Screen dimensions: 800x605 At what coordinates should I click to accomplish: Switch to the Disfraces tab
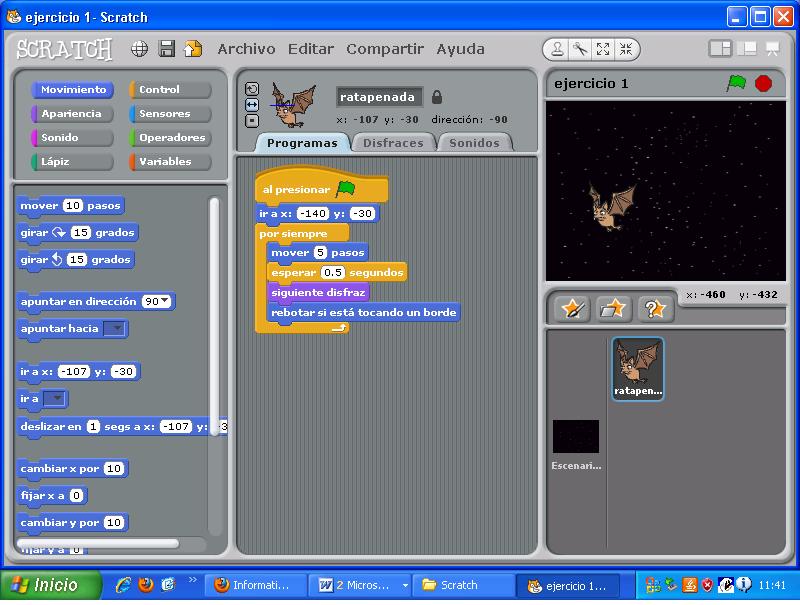(x=393, y=143)
